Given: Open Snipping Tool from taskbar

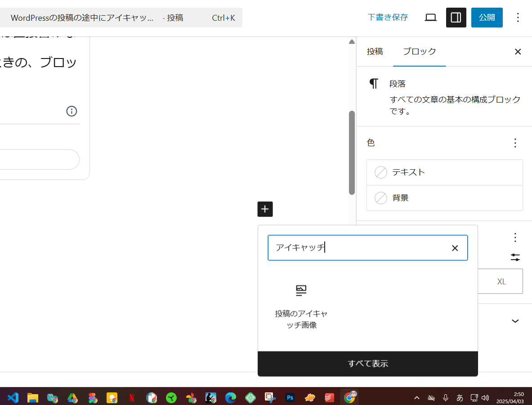Looking at the screenshot, I should (270, 397).
